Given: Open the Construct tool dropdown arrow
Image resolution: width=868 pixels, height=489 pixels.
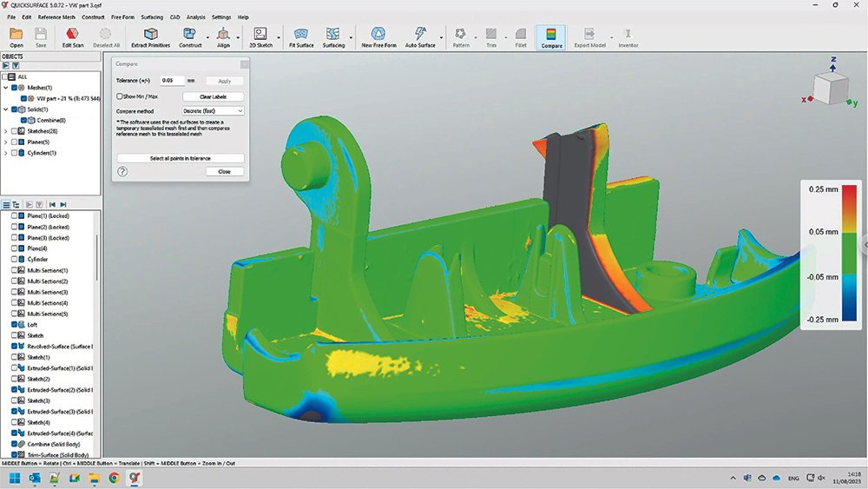Looking at the screenshot, I should click(x=207, y=37).
